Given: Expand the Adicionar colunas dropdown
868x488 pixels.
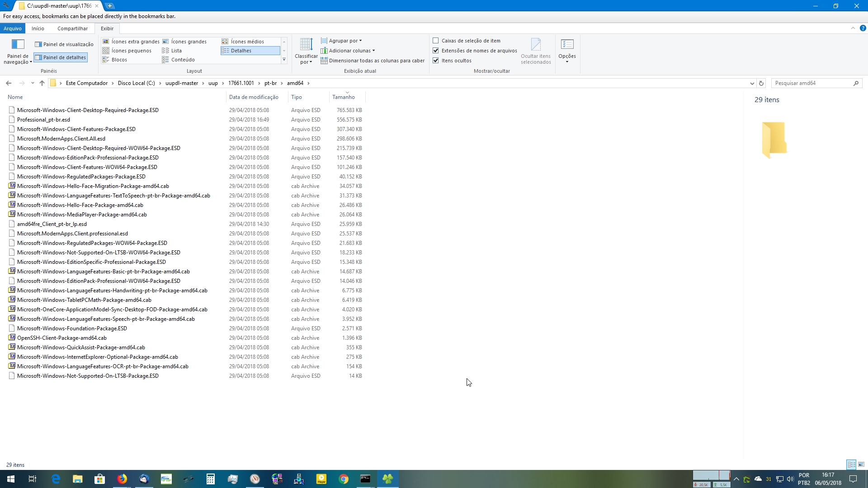Looking at the screenshot, I should pyautogui.click(x=348, y=51).
